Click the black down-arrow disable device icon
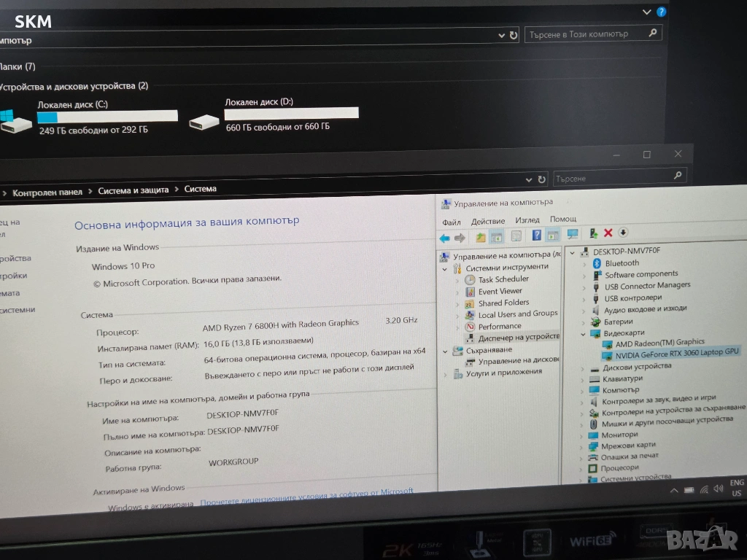The image size is (747, 560). coord(623,233)
